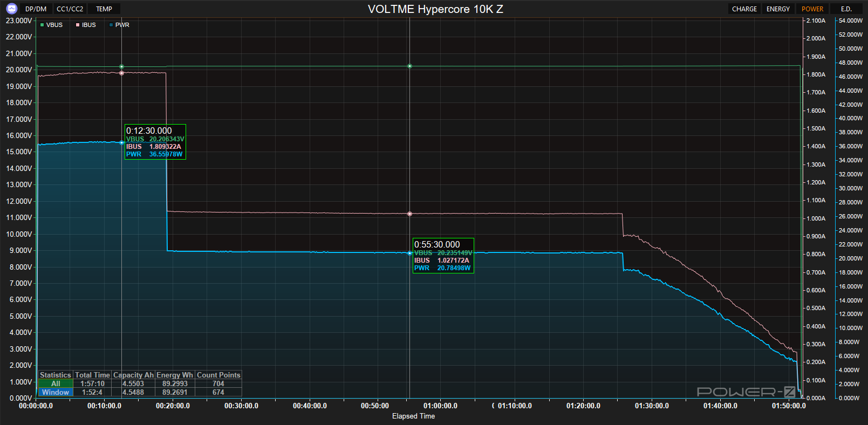This screenshot has width=868, height=425.
Task: Select the All statistics row label
Action: (56, 384)
